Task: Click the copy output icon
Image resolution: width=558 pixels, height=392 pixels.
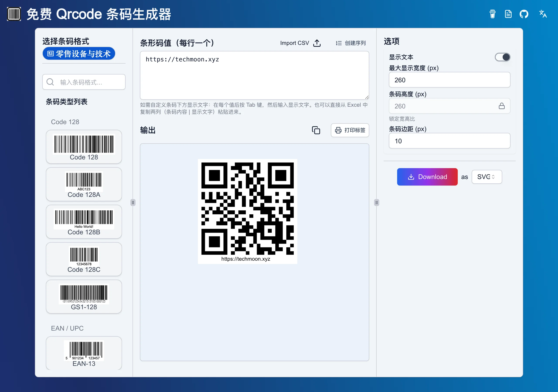Action: click(316, 130)
